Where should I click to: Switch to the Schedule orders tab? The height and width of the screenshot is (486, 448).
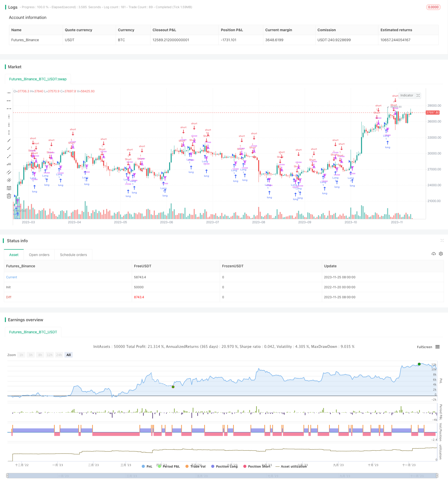(x=73, y=255)
